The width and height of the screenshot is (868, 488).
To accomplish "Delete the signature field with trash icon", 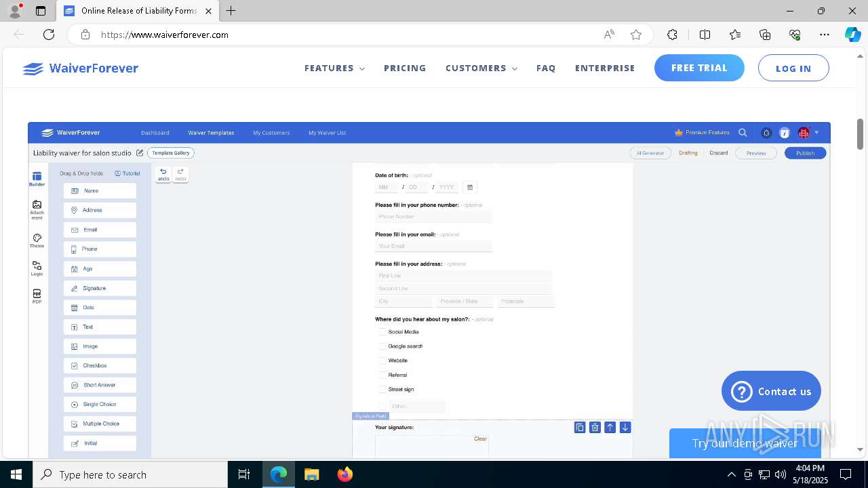I will [x=595, y=427].
